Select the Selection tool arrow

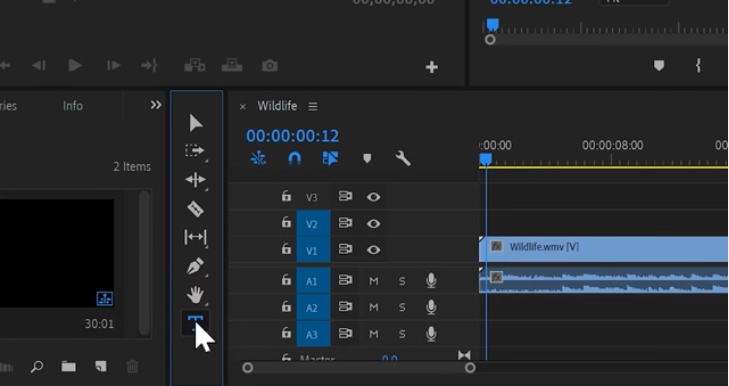click(196, 123)
